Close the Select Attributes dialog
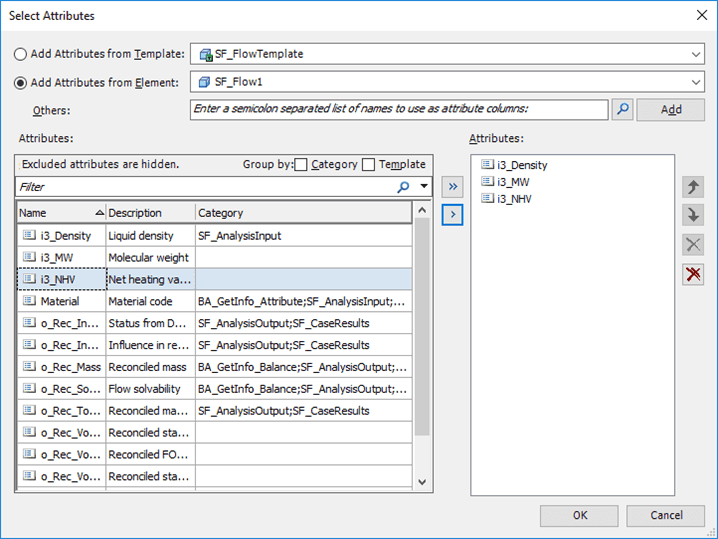 tap(702, 15)
